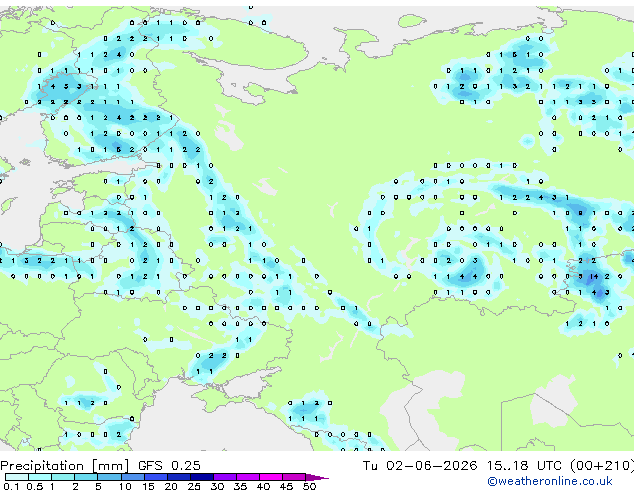Click the "Tu 02-06-2026" date text
The width and height of the screenshot is (634, 490).
[x=420, y=465]
